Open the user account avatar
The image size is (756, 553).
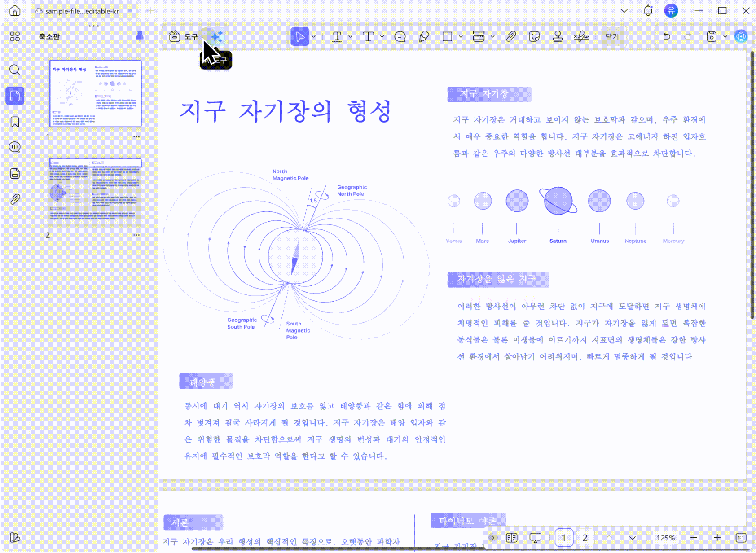coord(671,11)
